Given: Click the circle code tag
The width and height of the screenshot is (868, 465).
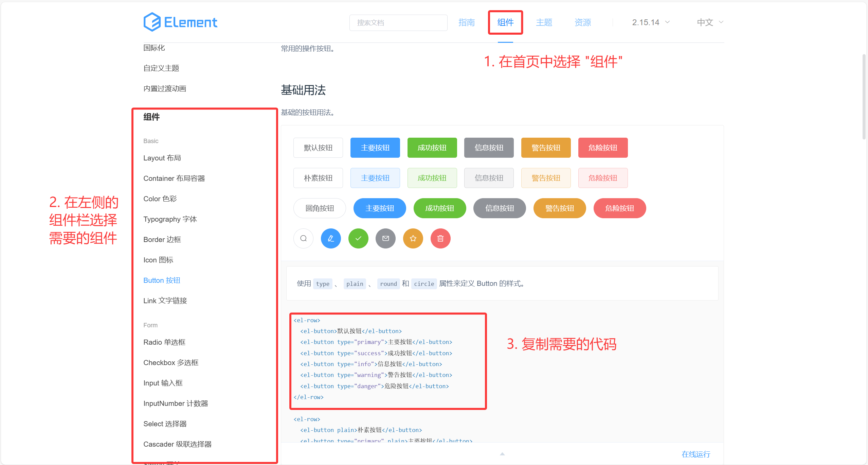Looking at the screenshot, I should [424, 283].
